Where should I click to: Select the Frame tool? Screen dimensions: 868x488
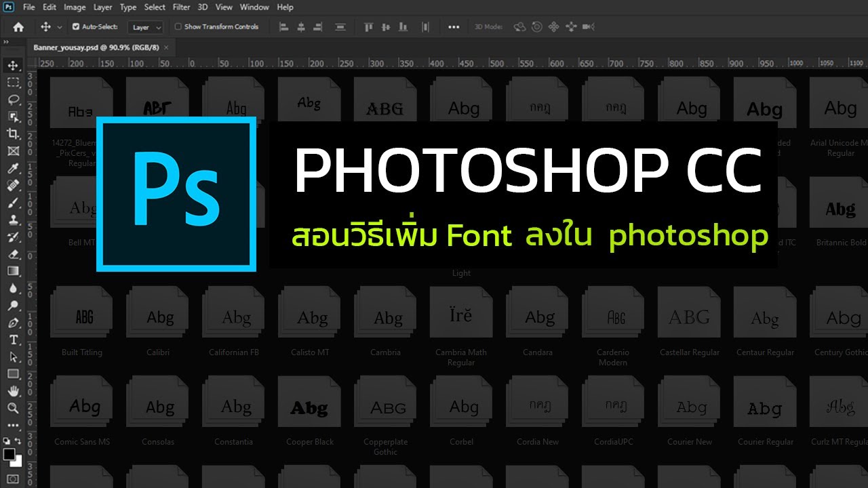coord(13,151)
